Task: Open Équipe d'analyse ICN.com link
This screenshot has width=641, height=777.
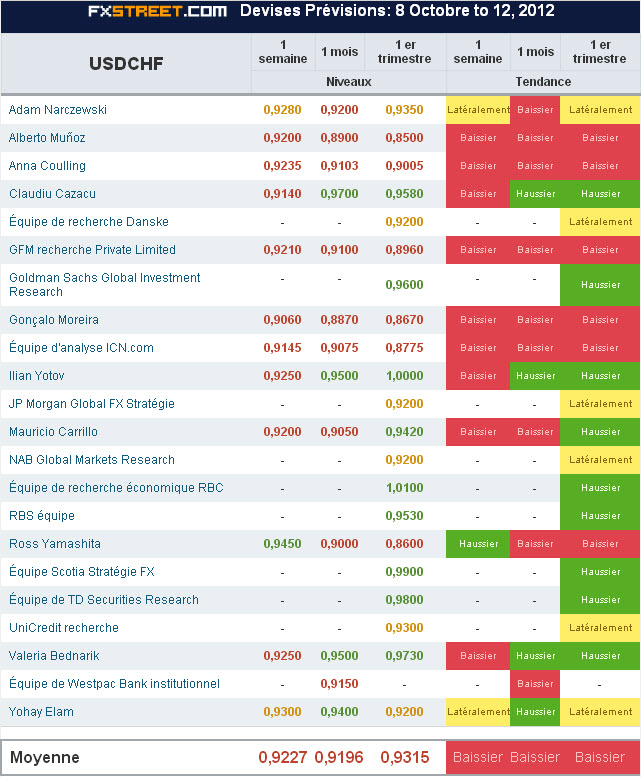Action: pos(81,347)
